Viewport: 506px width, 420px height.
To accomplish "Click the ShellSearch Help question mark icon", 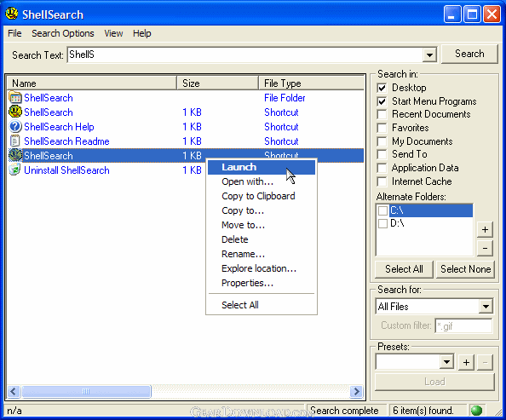I will (x=14, y=127).
